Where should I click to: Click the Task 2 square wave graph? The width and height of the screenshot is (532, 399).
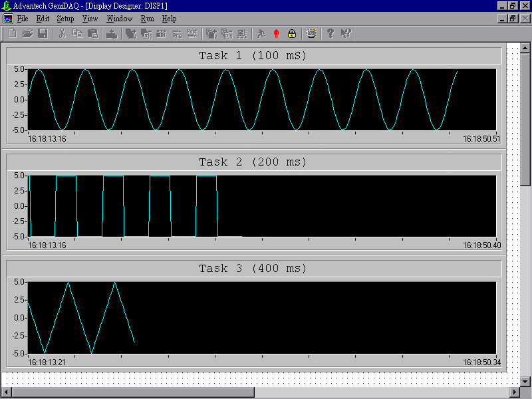(x=263, y=206)
